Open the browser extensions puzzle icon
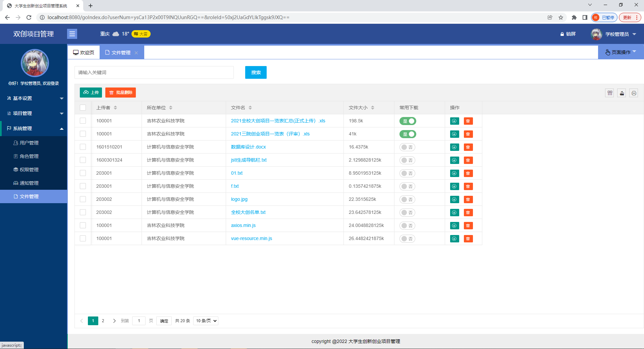Screen dimensions: 644x349 coord(574,17)
